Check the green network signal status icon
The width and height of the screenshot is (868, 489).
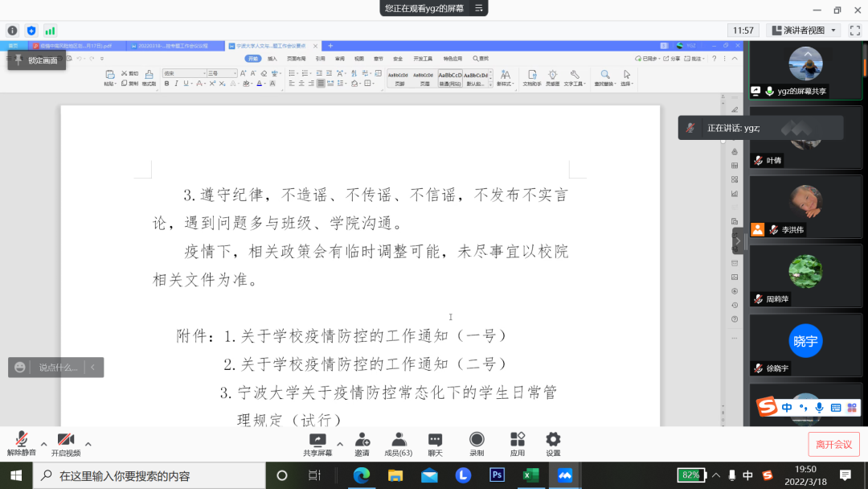[51, 31]
